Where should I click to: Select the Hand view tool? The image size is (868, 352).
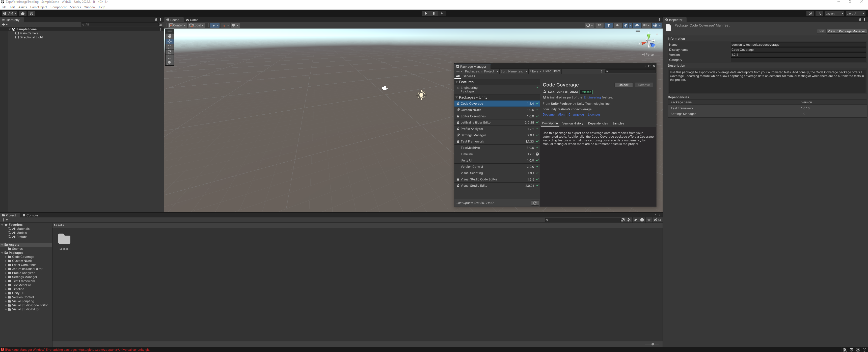click(170, 36)
